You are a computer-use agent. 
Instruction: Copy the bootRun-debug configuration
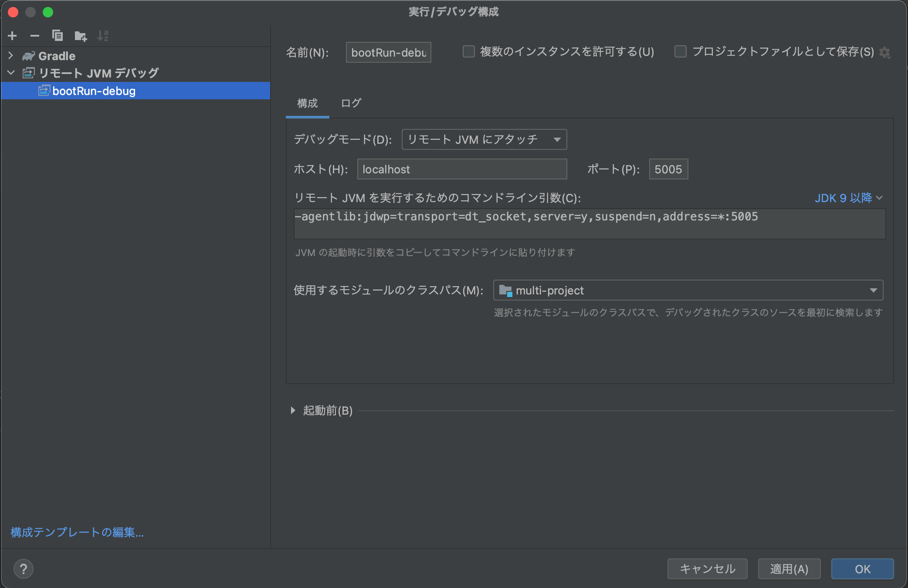57,36
